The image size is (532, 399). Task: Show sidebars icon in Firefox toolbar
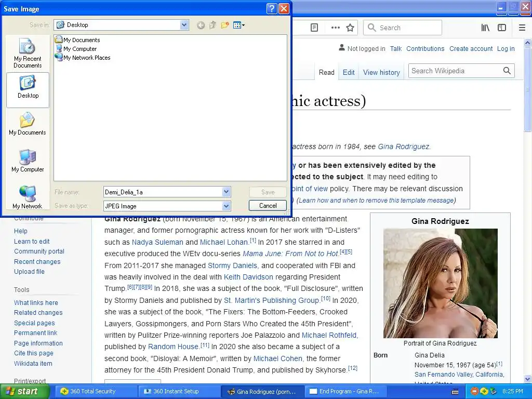502,28
